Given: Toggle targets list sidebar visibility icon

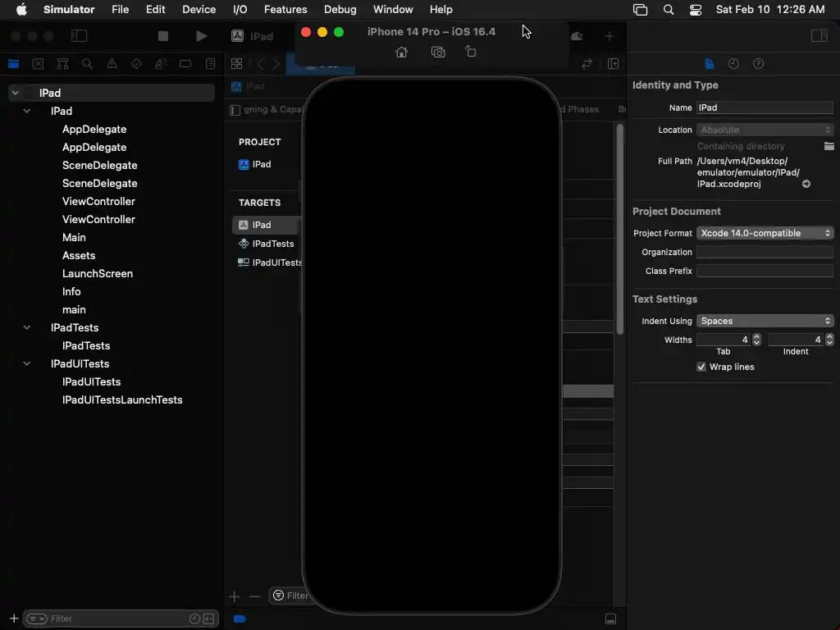Looking at the screenshot, I should [x=235, y=110].
